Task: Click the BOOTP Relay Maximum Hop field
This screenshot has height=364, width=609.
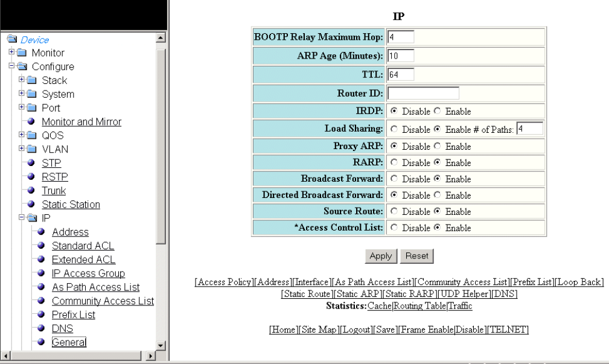Action: [x=401, y=37]
